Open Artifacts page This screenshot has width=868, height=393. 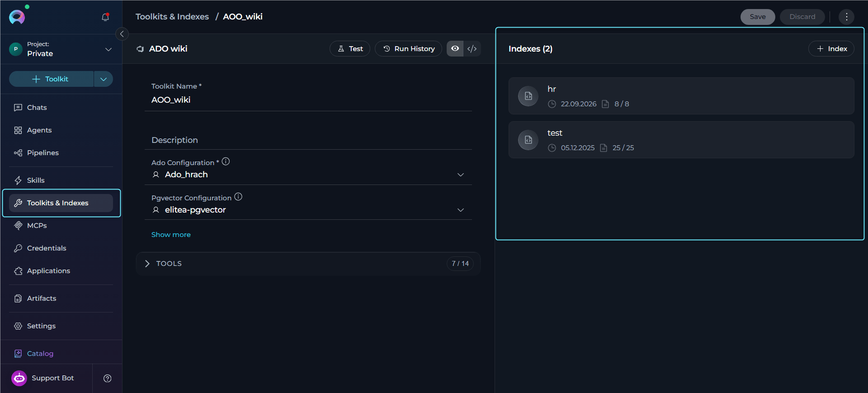pos(61,298)
